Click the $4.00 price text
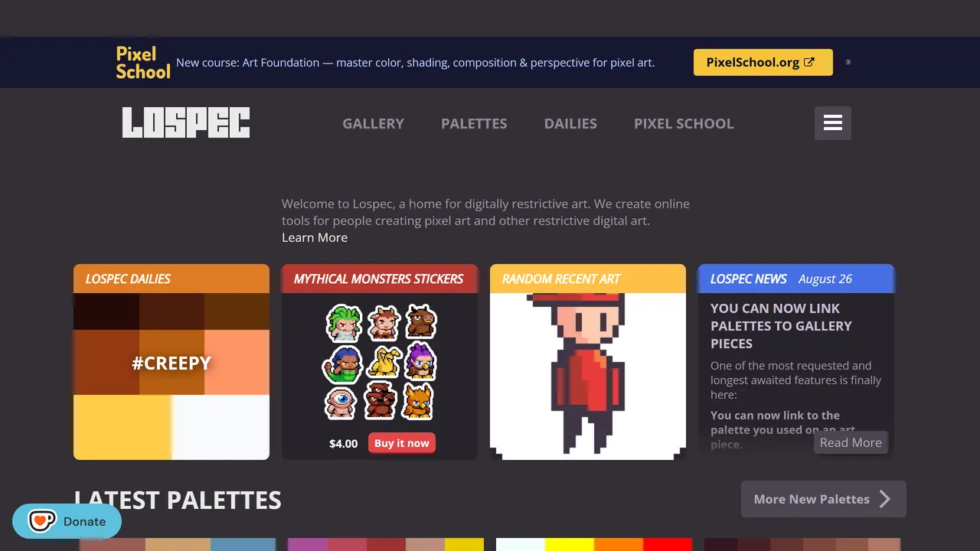The width and height of the screenshot is (980, 551). click(x=343, y=444)
